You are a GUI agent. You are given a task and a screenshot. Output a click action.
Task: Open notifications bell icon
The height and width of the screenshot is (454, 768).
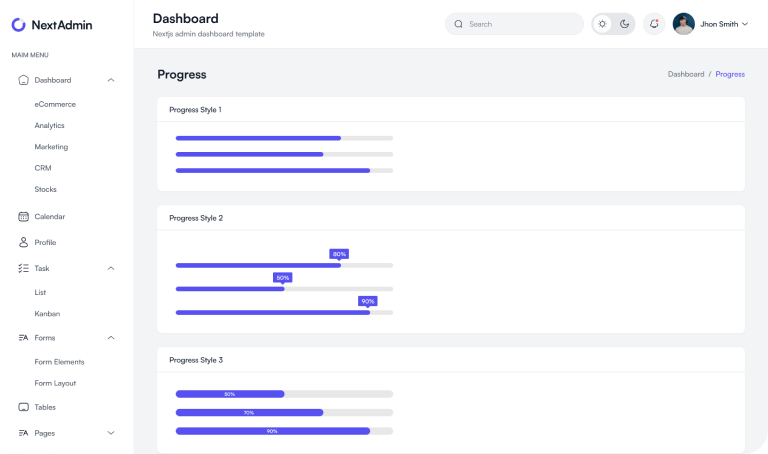tap(654, 24)
